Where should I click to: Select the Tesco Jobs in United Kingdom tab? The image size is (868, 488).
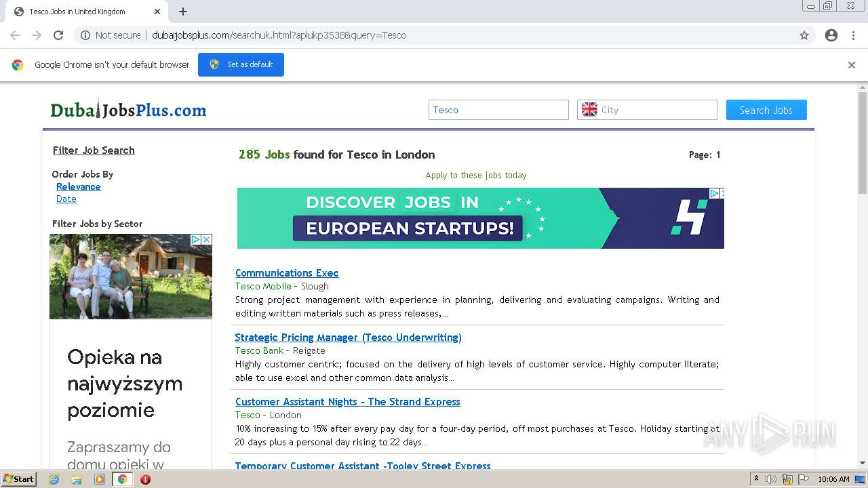(x=77, y=12)
